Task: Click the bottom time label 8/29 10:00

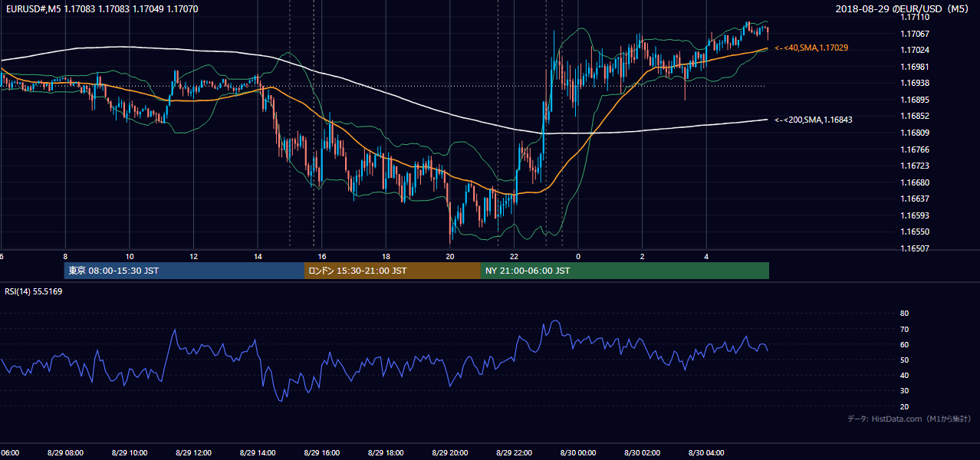Action: pyautogui.click(x=129, y=453)
